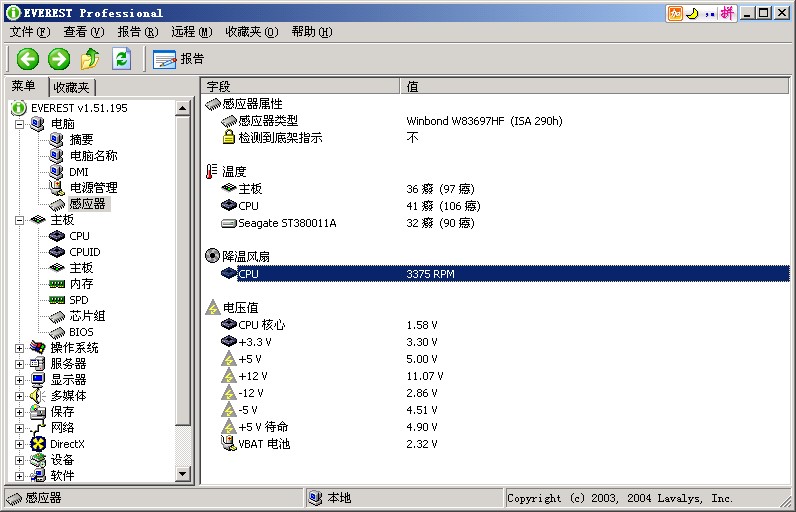
Task: Click the 拼 input method icon in title bar
Action: pos(727,13)
